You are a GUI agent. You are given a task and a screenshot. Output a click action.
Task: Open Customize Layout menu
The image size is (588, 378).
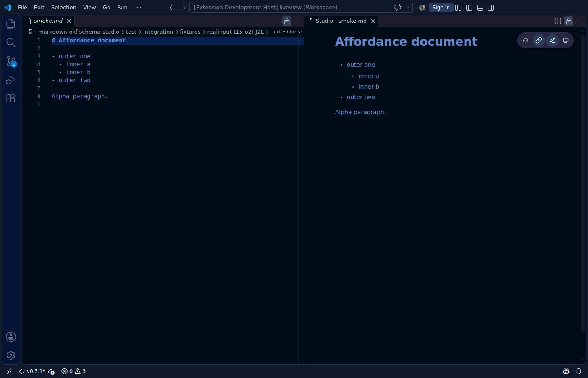tap(458, 8)
